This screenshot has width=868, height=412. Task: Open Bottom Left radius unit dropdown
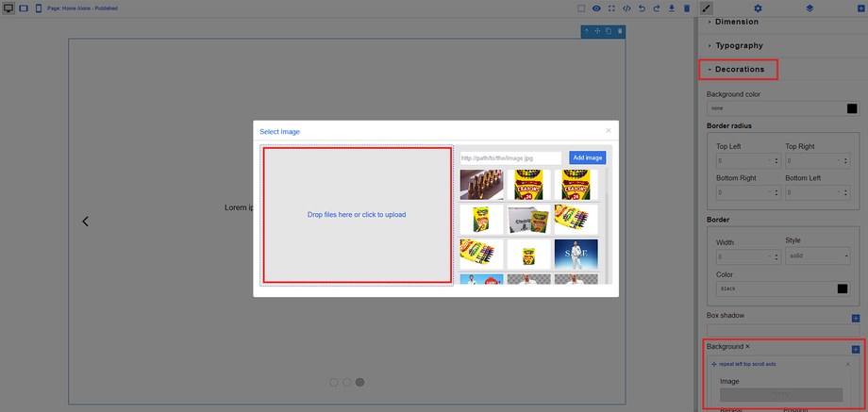tap(839, 193)
